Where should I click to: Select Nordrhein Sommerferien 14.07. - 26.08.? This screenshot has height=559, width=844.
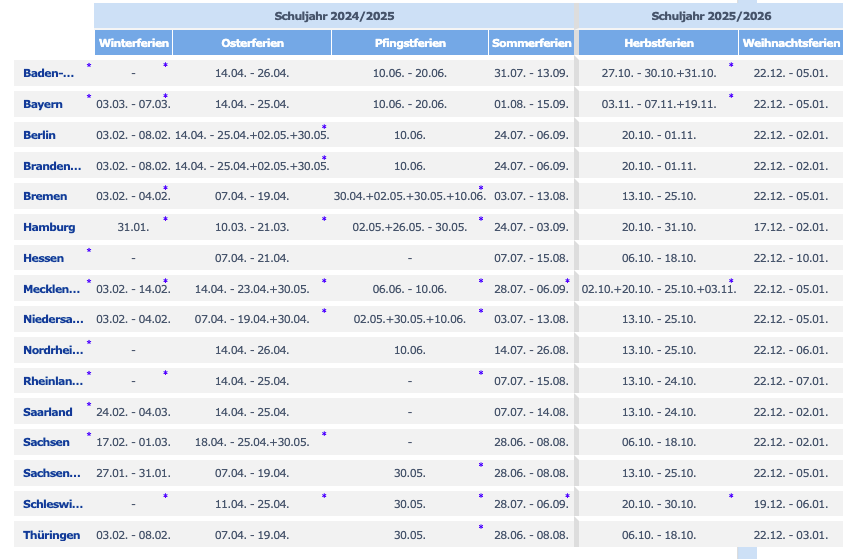[x=531, y=350]
